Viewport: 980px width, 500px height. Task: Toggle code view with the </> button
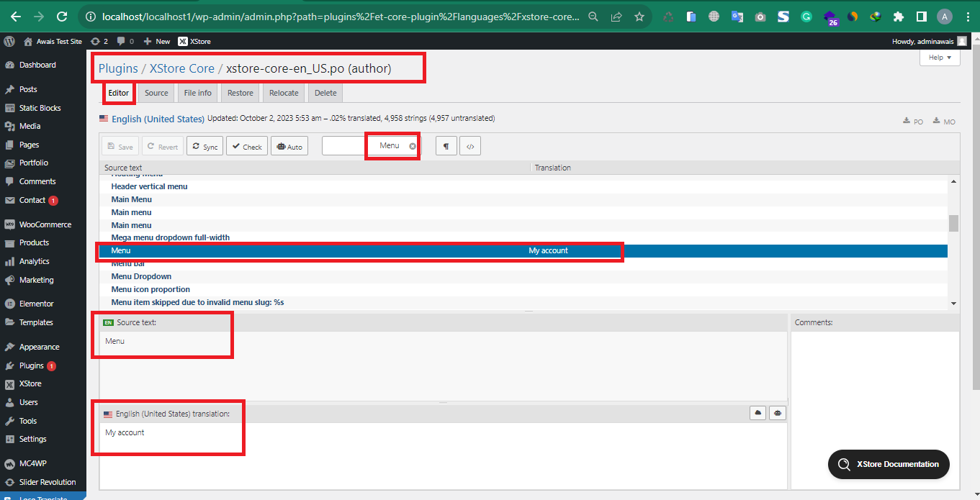[x=470, y=146]
